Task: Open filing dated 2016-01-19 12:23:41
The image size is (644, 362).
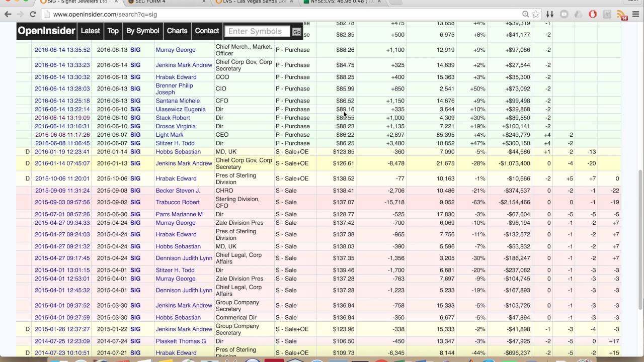Action: 62,152
